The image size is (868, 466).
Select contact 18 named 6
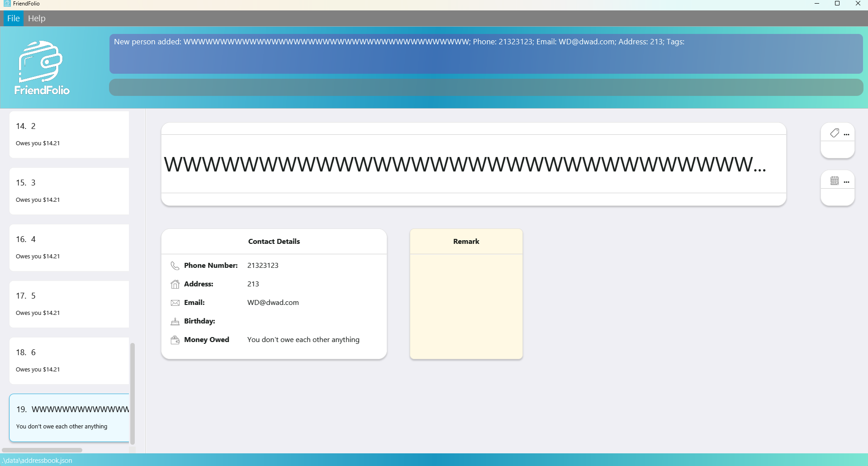tap(69, 361)
